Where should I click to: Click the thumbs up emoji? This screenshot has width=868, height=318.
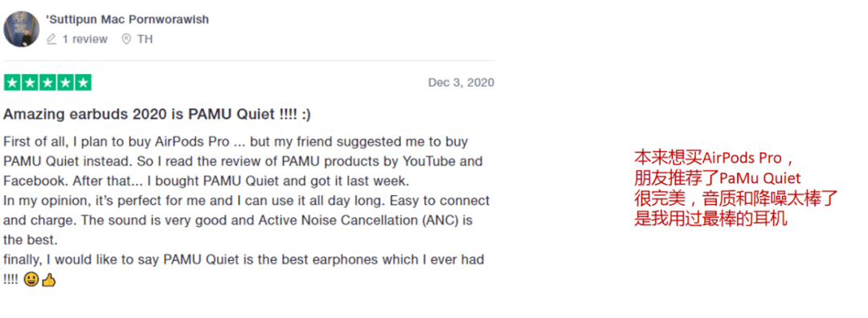point(49,281)
